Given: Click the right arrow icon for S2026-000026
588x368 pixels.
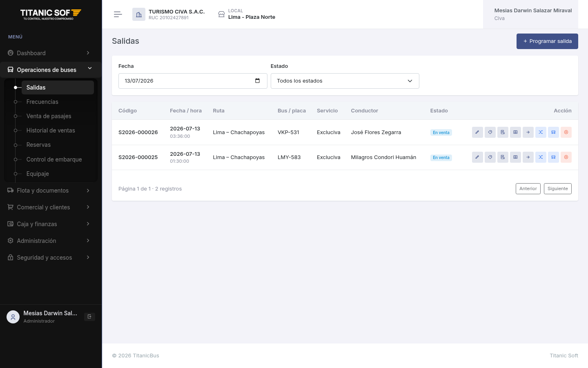Looking at the screenshot, I should [x=528, y=132].
